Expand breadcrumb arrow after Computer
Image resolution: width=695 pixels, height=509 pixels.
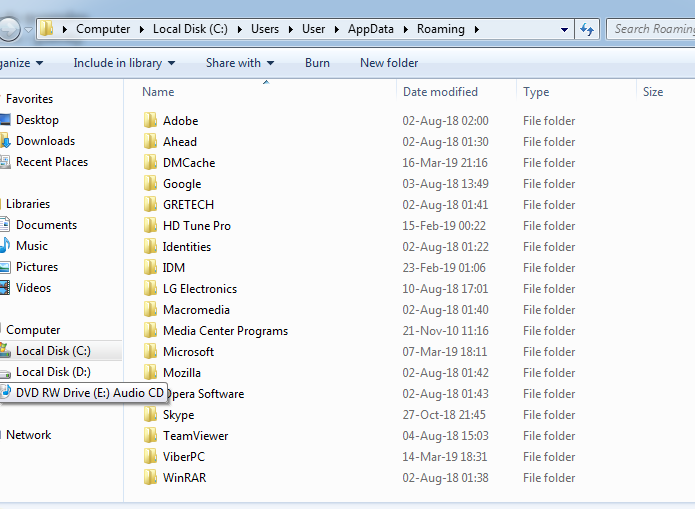point(142,29)
